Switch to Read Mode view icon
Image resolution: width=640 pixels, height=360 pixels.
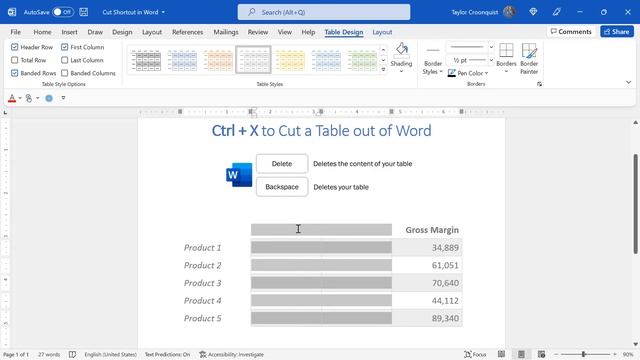(x=501, y=354)
